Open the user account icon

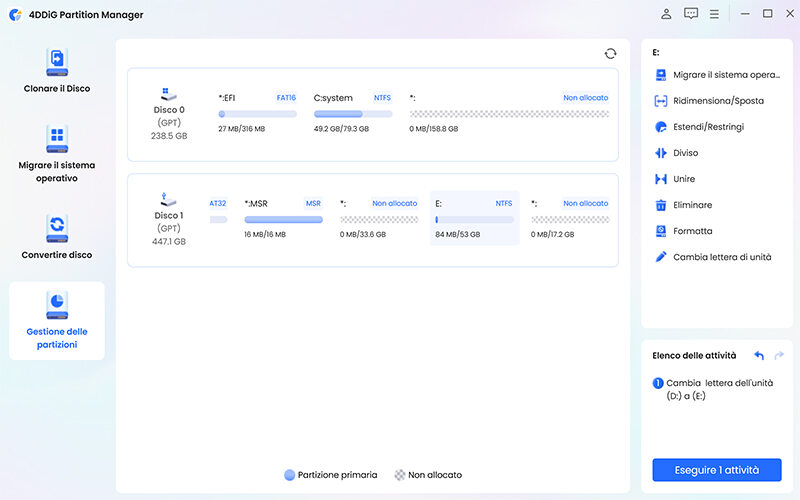click(x=667, y=14)
